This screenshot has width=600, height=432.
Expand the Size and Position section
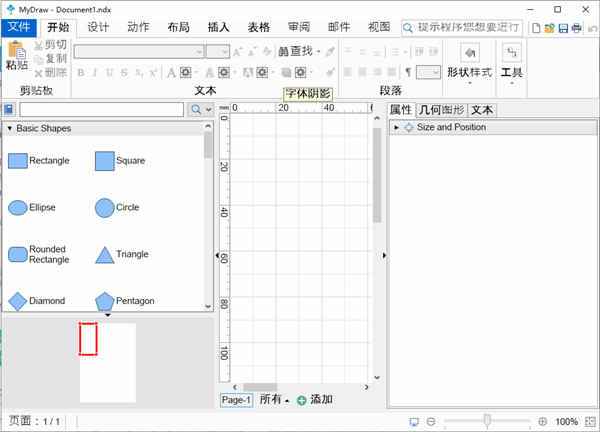point(396,127)
